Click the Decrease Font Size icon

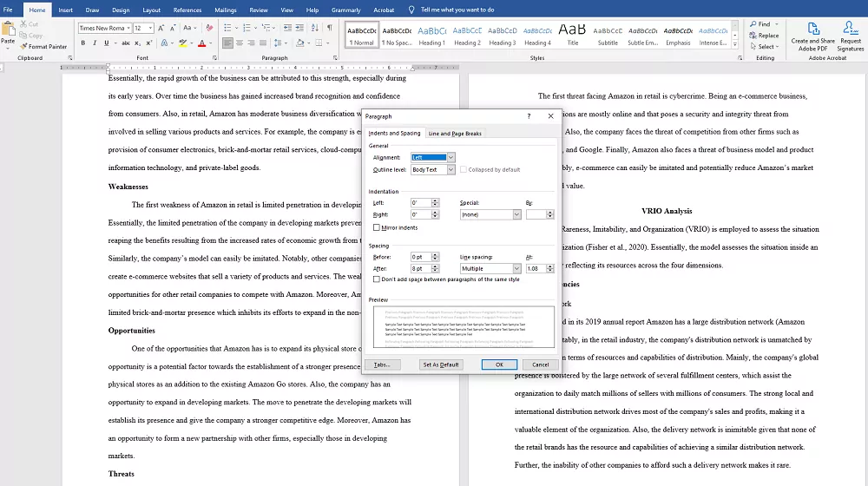click(173, 28)
